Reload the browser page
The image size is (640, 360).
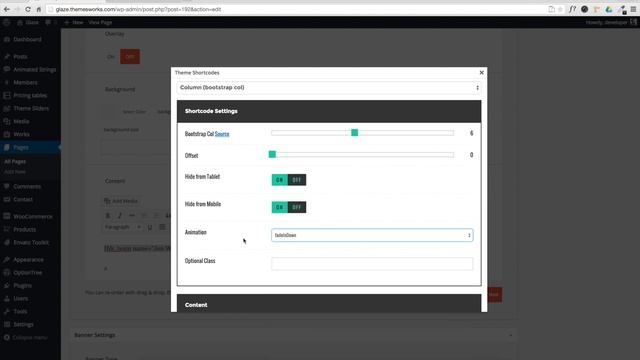28,9
